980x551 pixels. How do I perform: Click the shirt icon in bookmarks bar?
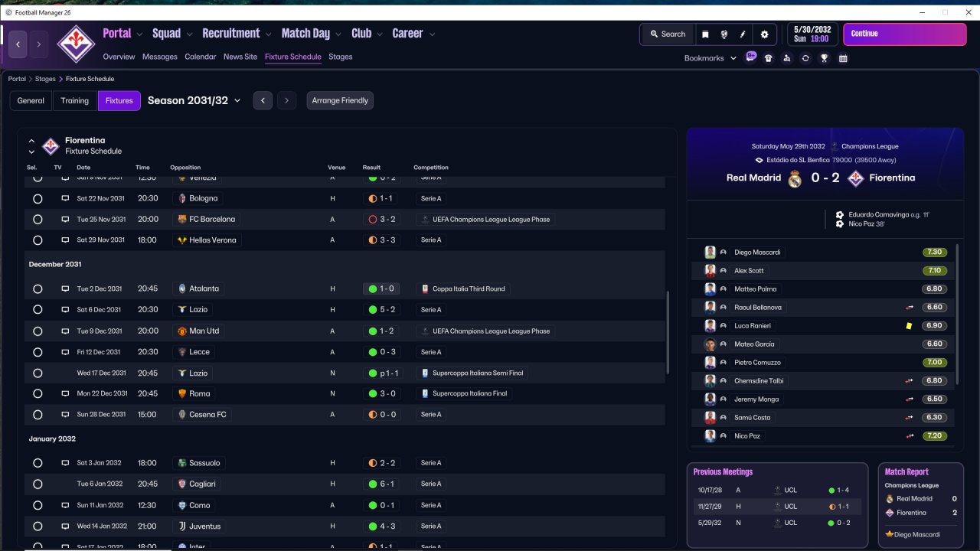(769, 58)
